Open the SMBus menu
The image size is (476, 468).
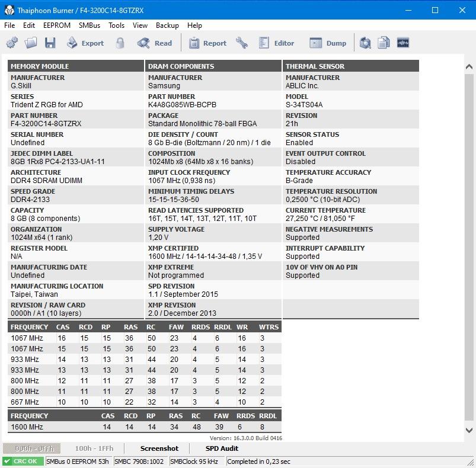(90, 25)
